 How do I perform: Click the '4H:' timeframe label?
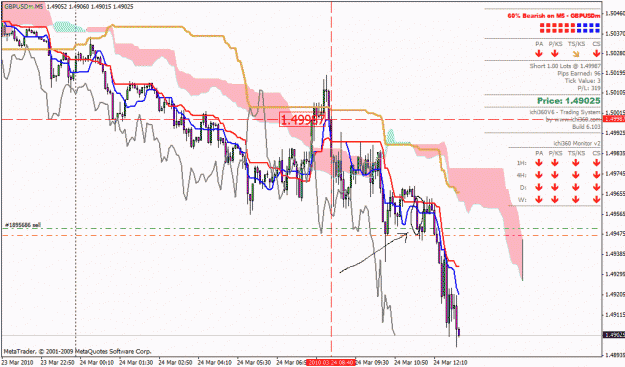point(521,175)
